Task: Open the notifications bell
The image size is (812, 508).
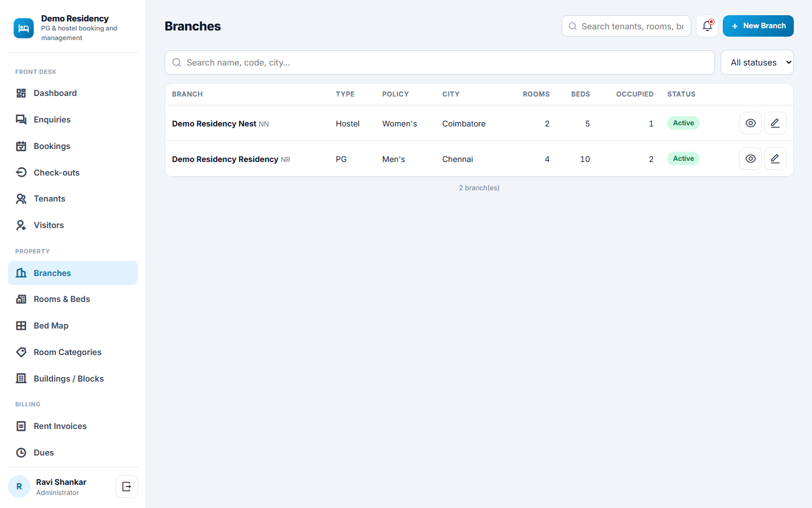Action: 707,26
